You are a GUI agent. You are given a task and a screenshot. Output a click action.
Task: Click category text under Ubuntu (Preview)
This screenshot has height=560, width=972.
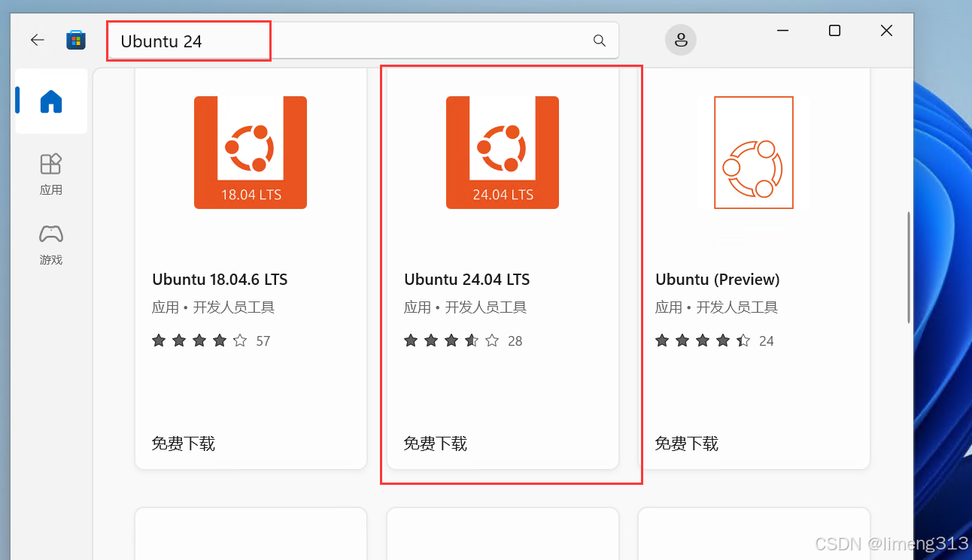tap(717, 307)
